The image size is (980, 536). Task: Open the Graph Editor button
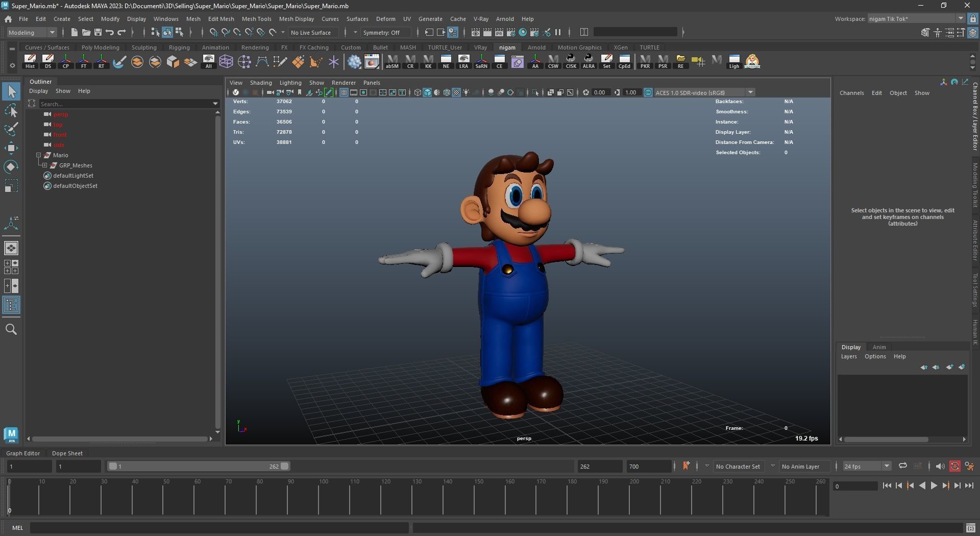coord(23,453)
